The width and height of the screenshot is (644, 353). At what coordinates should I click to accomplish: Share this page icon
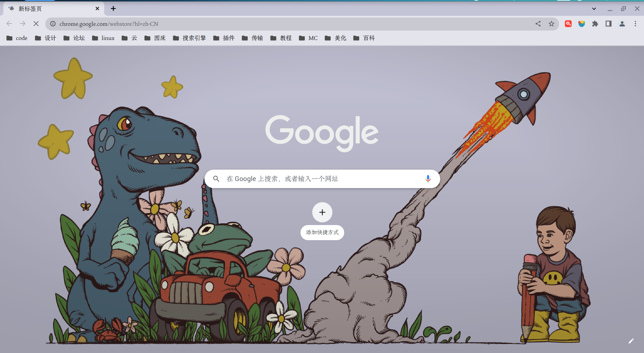(x=538, y=24)
